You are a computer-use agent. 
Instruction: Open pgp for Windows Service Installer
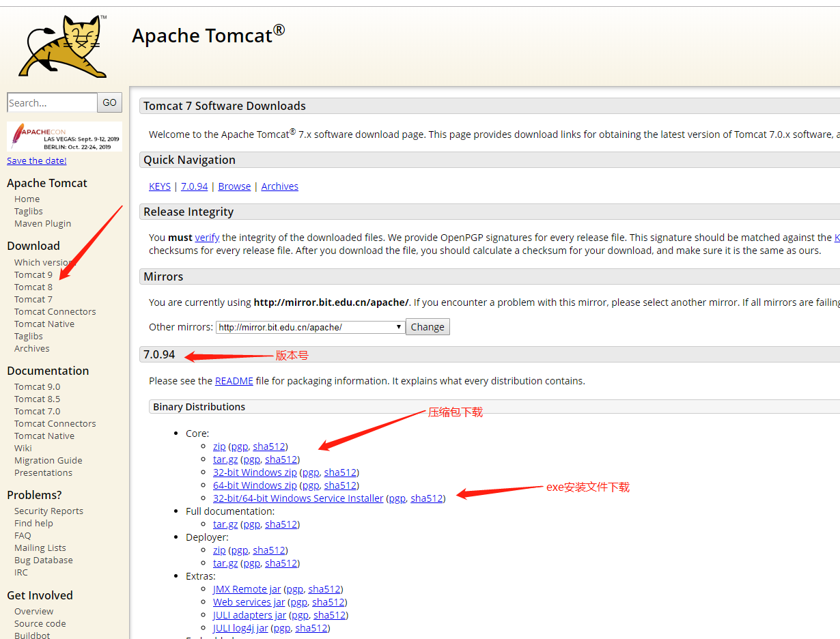(x=397, y=498)
